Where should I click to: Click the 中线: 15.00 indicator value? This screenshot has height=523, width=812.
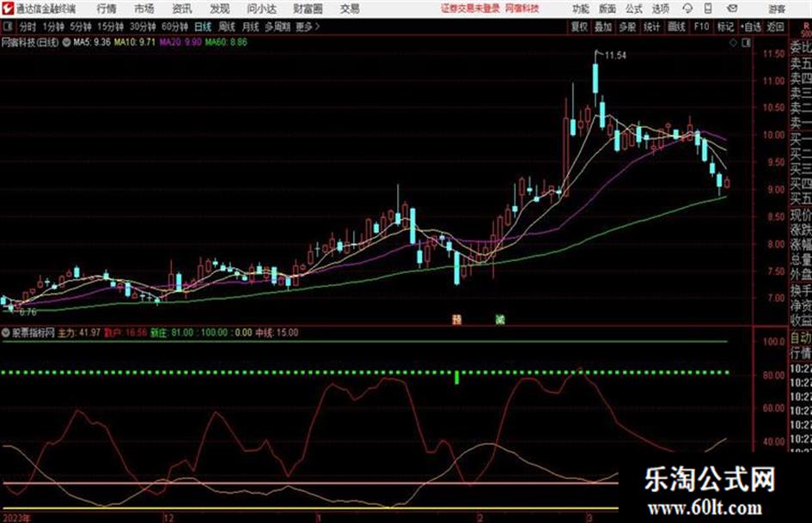[277, 332]
